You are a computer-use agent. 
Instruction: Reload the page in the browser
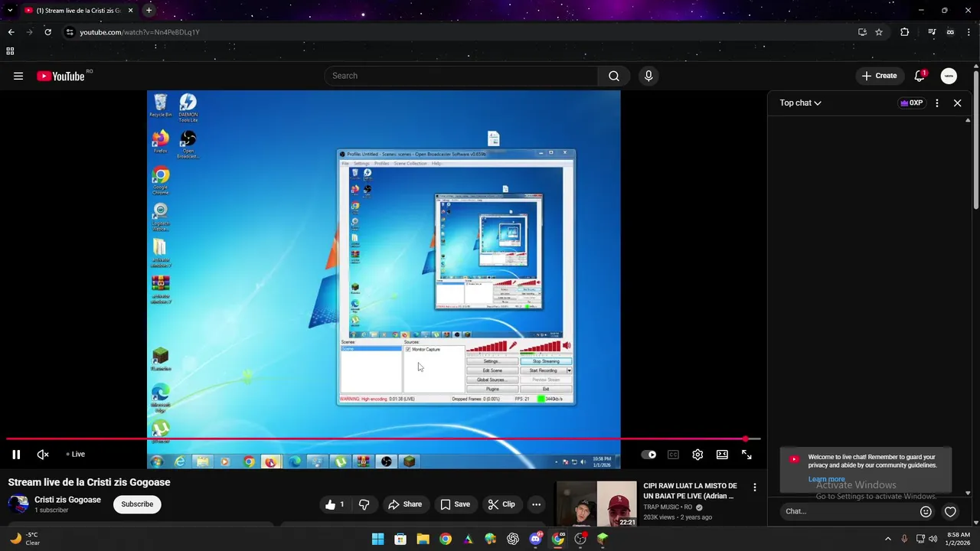coord(47,32)
